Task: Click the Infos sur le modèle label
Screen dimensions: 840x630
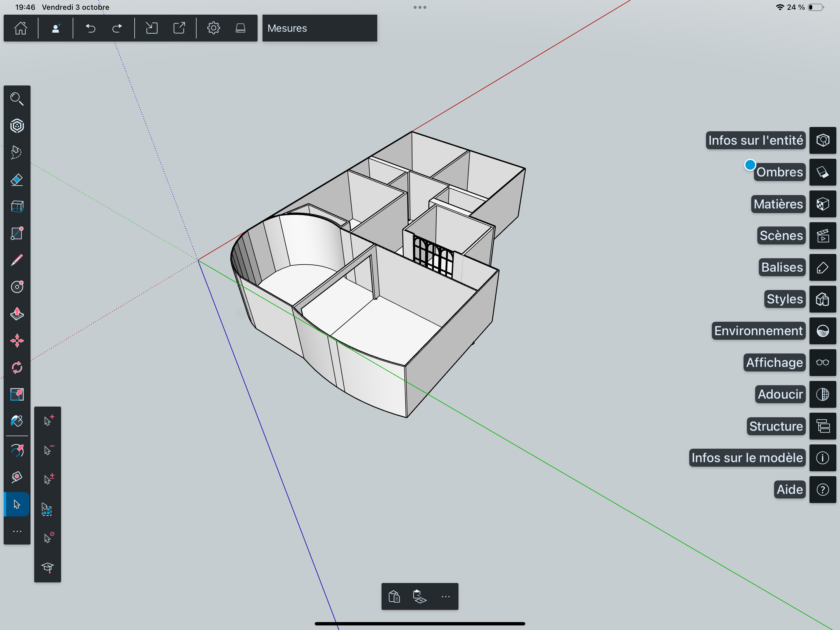Action: pyautogui.click(x=747, y=458)
